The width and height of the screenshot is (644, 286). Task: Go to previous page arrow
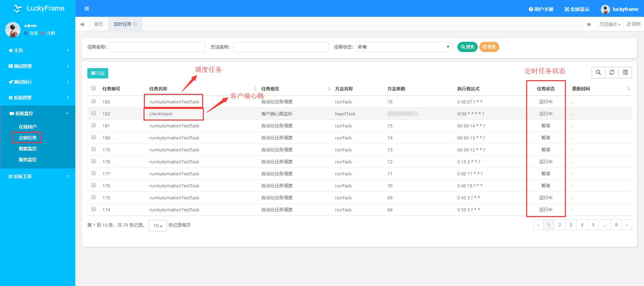pos(538,225)
